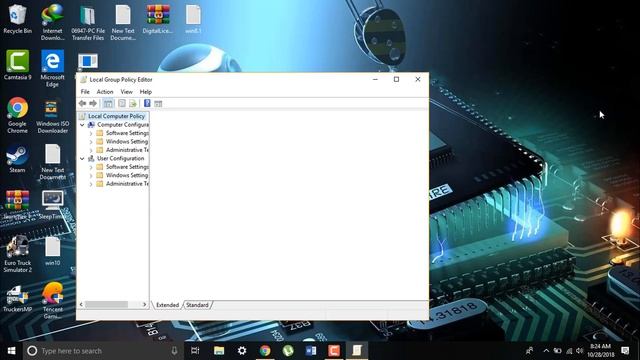Open Camtasia from the taskbar
Image resolution: width=640 pixels, height=360 pixels.
[x=334, y=351]
